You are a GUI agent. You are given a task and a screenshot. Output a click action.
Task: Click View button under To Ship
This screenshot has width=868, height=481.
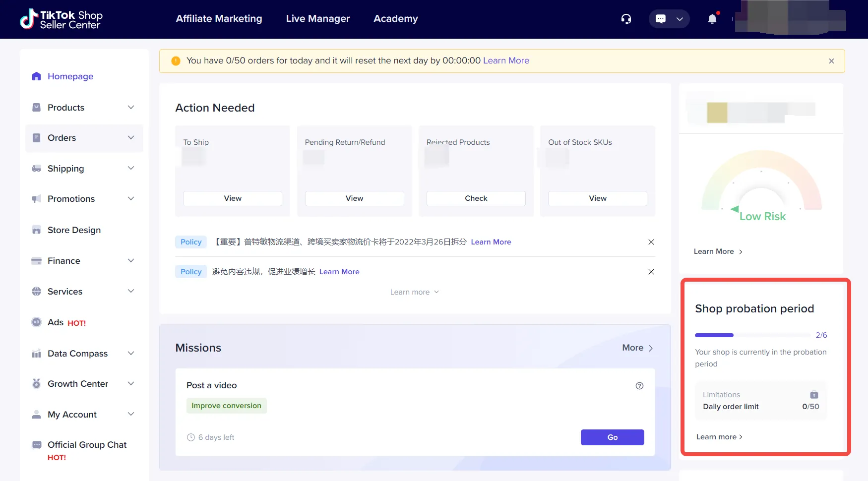pos(233,198)
